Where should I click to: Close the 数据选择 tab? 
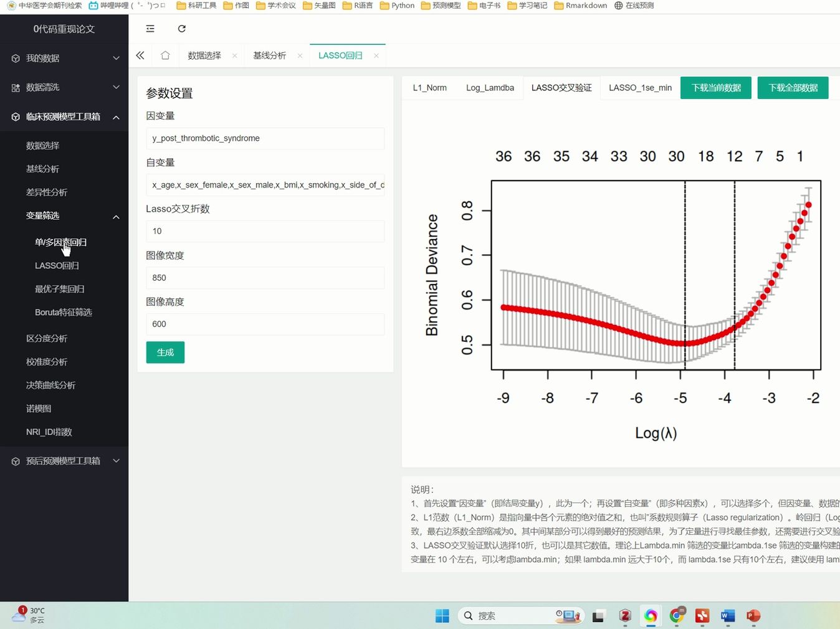234,55
